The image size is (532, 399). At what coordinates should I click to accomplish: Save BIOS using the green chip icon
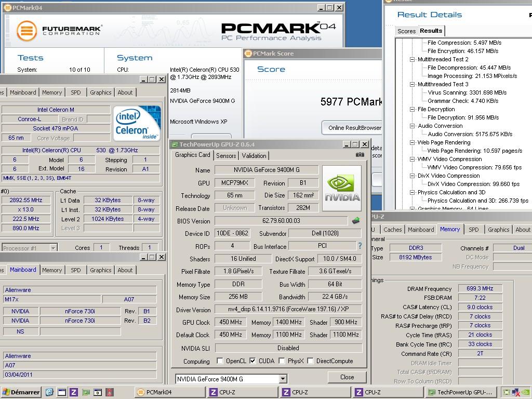356,220
